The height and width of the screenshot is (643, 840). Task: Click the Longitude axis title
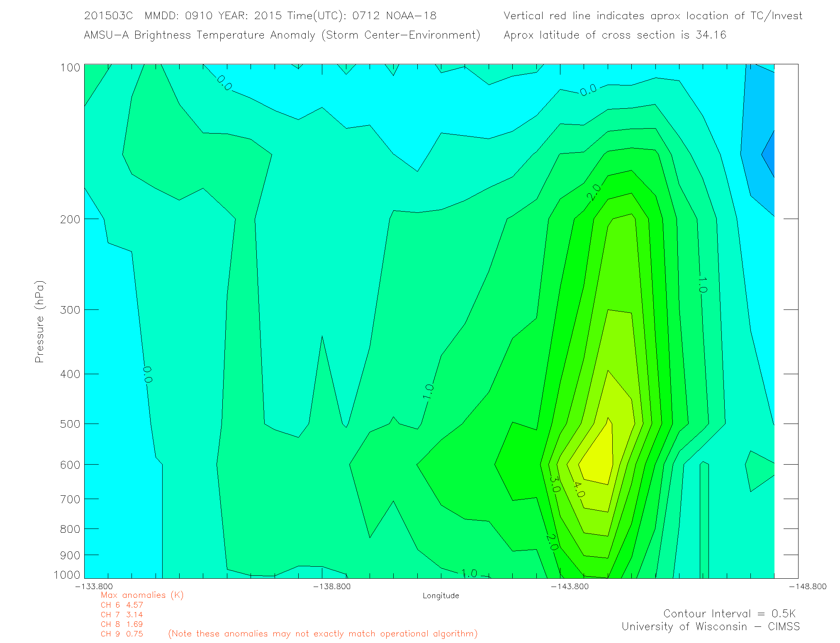(x=441, y=596)
